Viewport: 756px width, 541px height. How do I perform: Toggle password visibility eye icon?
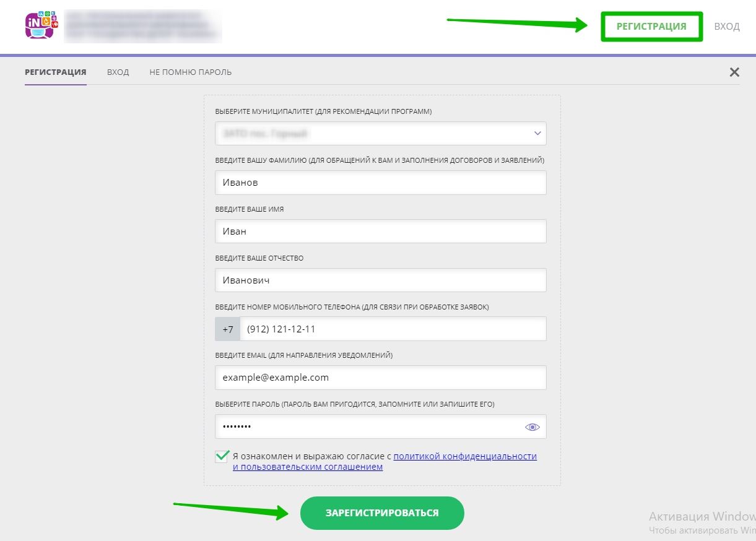tap(532, 427)
